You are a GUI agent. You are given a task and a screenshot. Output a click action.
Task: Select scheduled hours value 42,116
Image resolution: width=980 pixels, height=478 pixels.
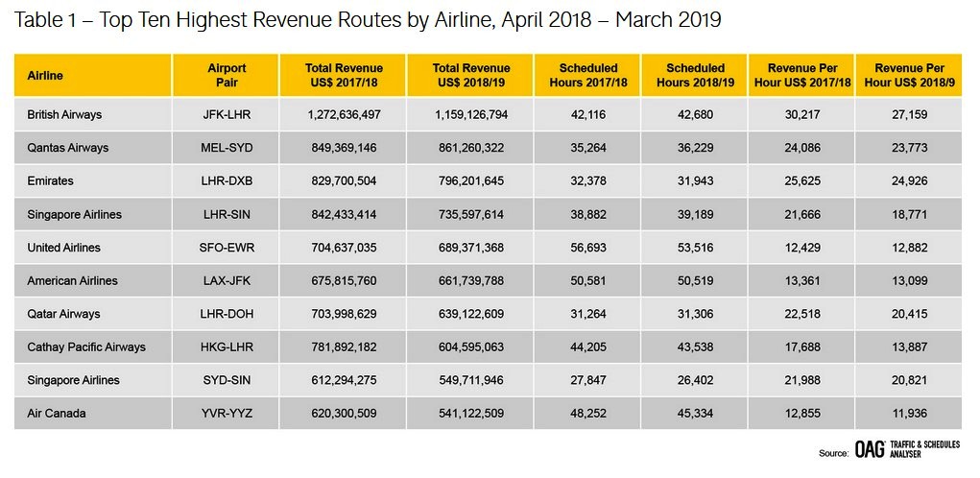pyautogui.click(x=587, y=115)
